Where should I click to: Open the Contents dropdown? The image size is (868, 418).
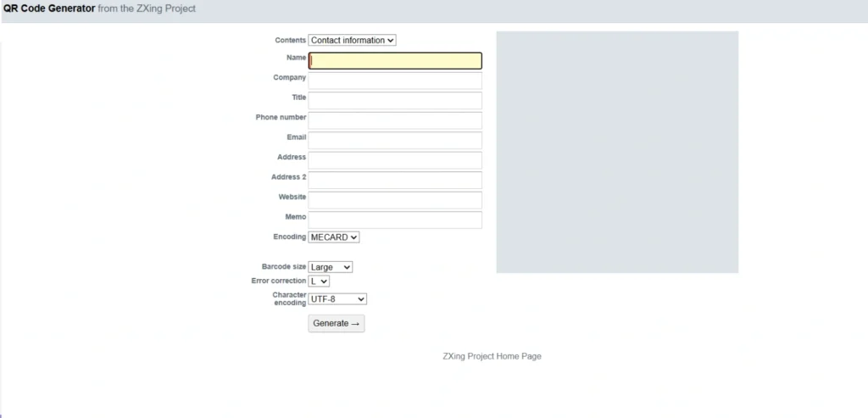coord(352,40)
